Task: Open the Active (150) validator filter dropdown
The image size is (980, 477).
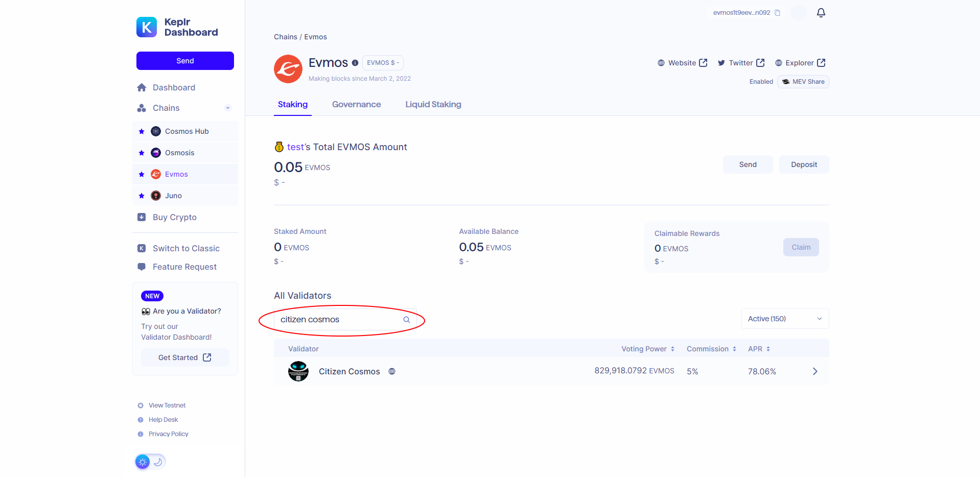Action: 785,319
